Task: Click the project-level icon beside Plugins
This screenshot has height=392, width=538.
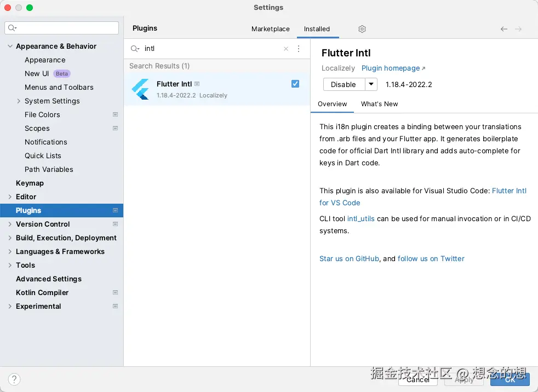Action: 115,210
